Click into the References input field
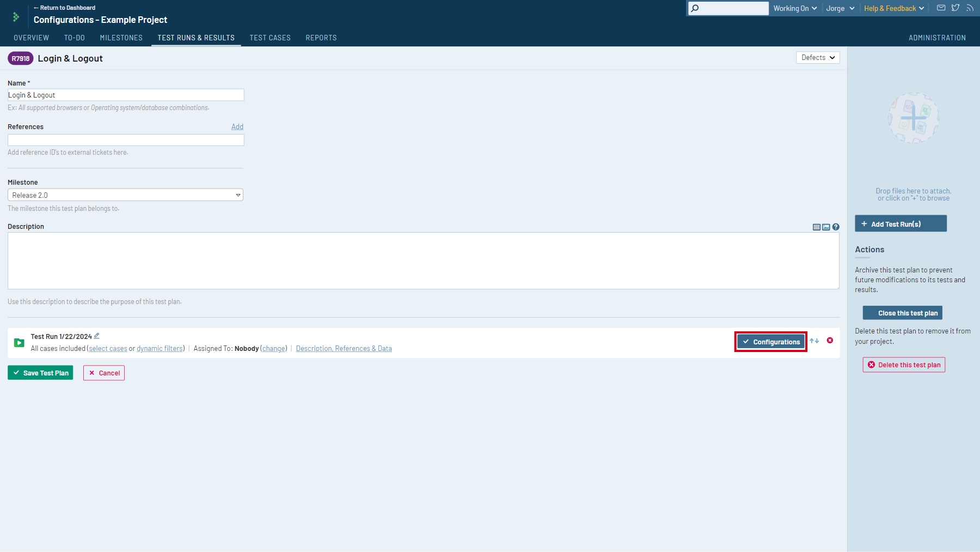The height and width of the screenshot is (552, 980). pyautogui.click(x=126, y=140)
